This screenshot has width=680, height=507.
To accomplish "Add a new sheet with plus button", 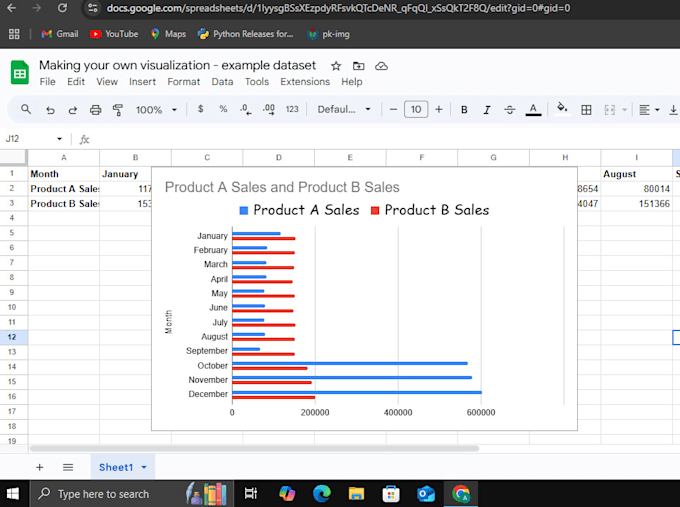I will coord(39,467).
